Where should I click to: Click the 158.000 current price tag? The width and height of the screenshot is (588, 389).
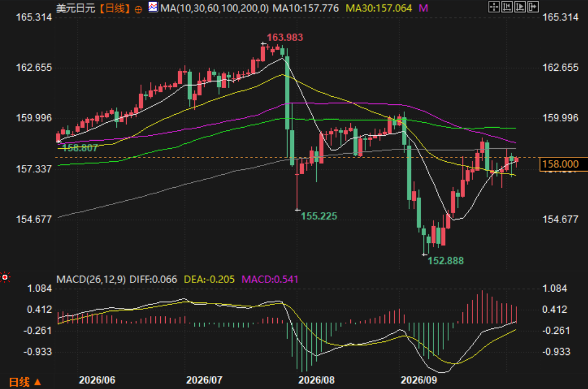point(563,164)
